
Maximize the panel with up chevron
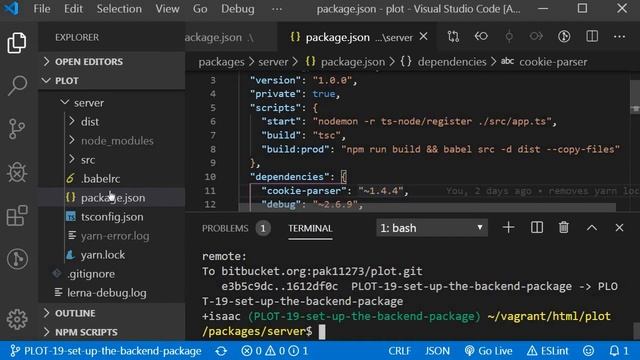(592, 228)
